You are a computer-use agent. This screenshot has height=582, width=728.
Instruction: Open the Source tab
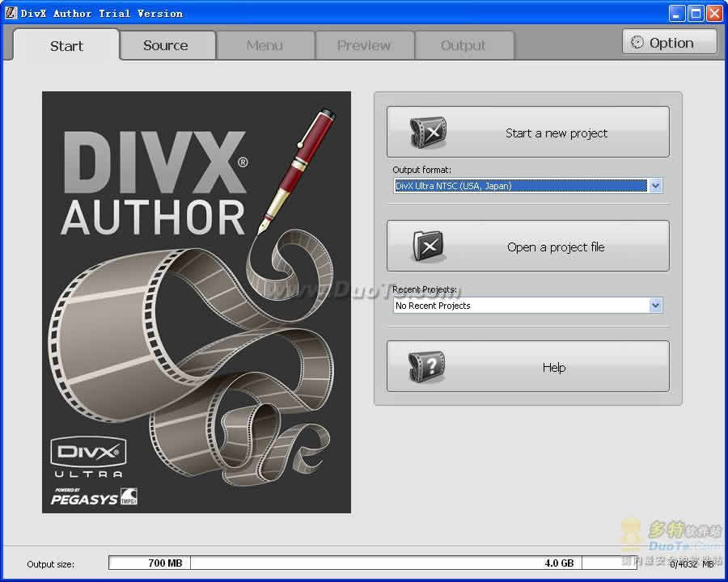coord(166,45)
